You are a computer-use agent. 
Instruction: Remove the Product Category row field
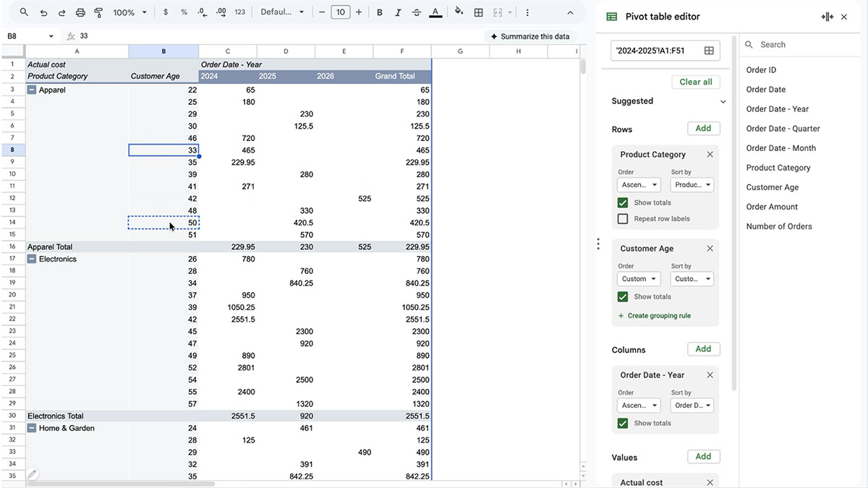[710, 154]
